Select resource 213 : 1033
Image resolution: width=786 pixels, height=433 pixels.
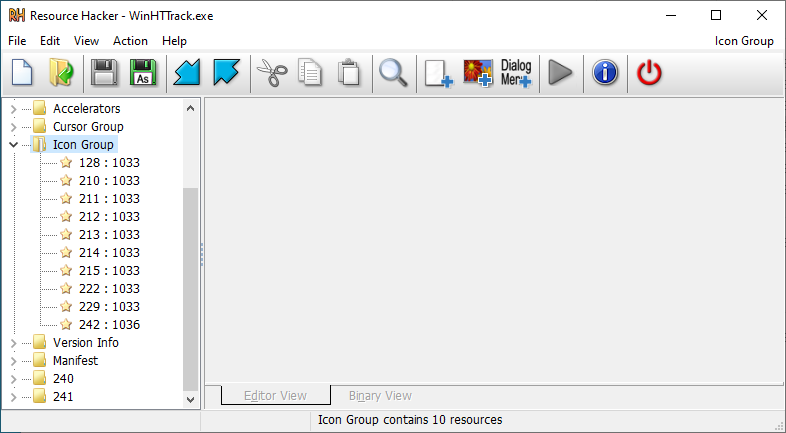(x=109, y=235)
